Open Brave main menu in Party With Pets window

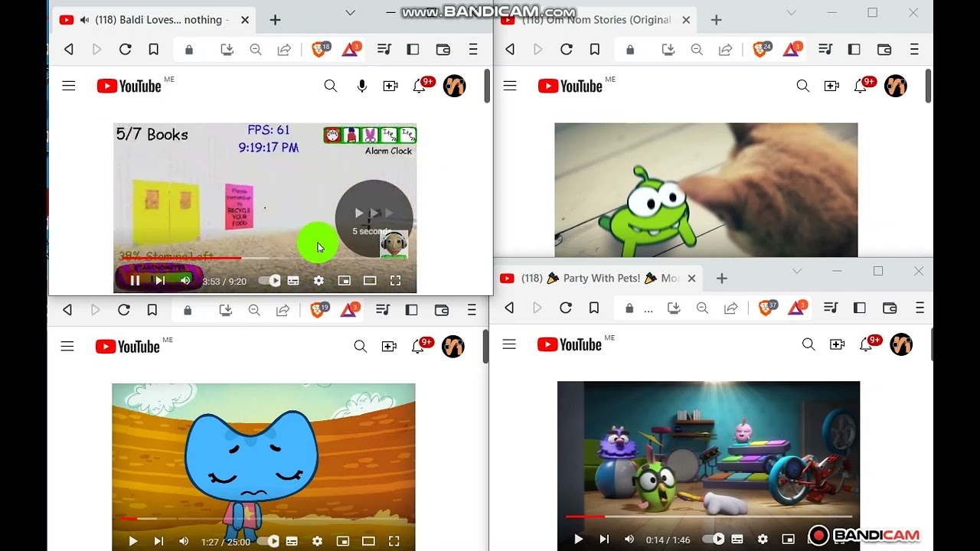pos(920,308)
